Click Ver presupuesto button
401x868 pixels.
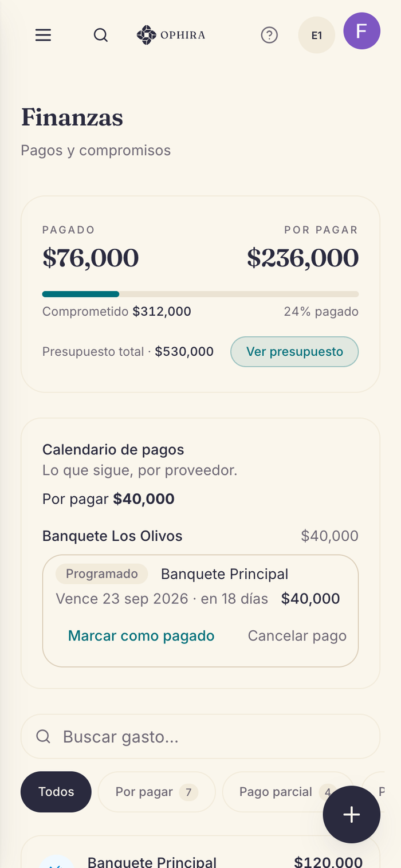pyautogui.click(x=294, y=352)
